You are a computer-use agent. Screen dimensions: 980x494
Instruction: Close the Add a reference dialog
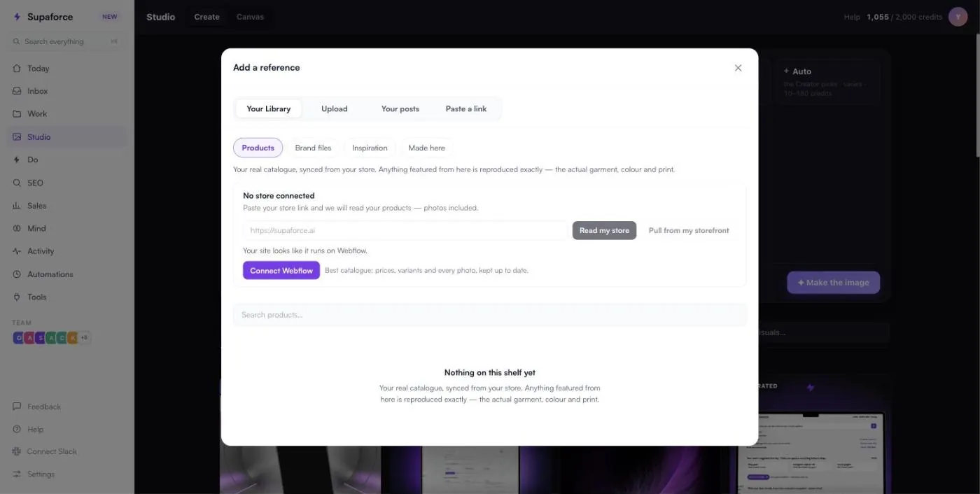coord(738,68)
